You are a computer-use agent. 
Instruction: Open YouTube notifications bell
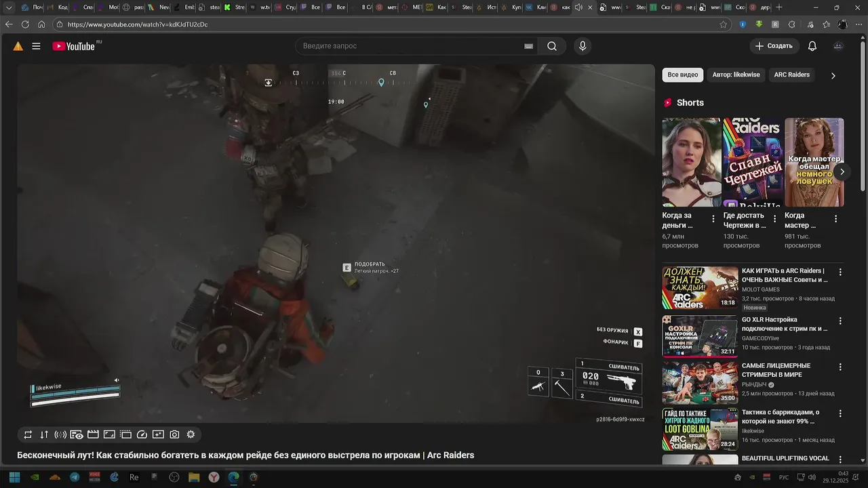812,46
